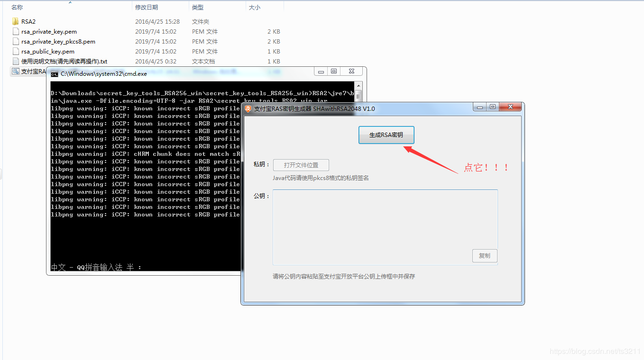Select the file name rsa_private_key_pkcs8.pem
This screenshot has width=644, height=360.
pyautogui.click(x=58, y=41)
